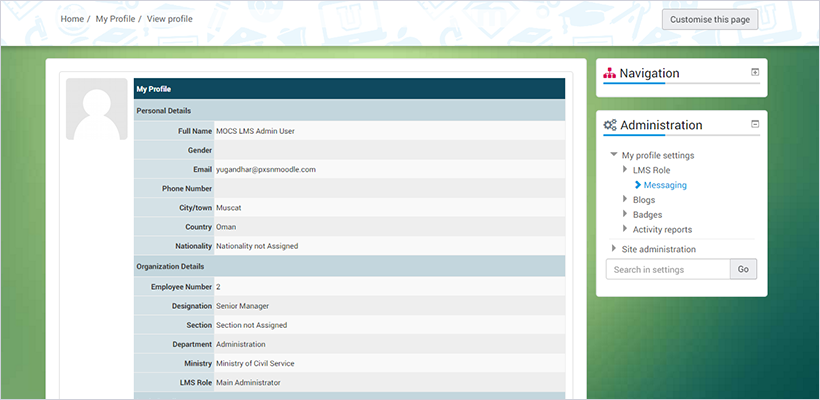Focus the Search in settings field

click(x=667, y=269)
